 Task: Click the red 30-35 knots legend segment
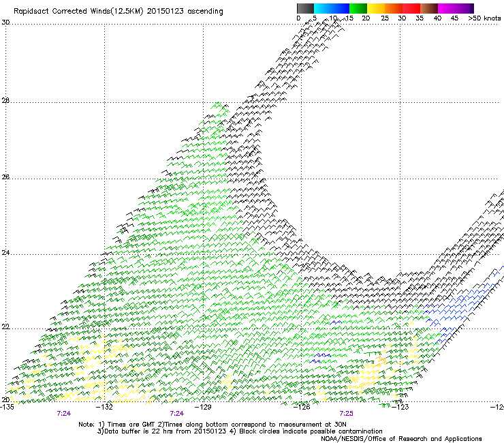(x=411, y=8)
